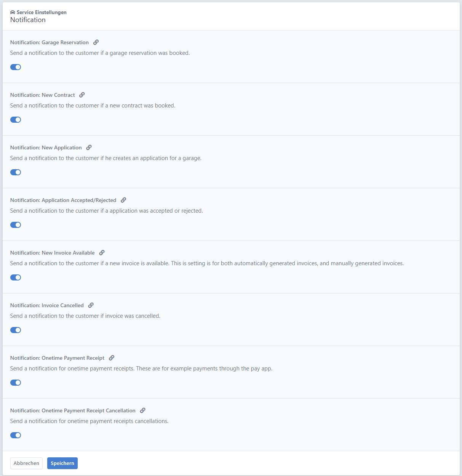462x476 pixels.
Task: Disable New Invoice Available notification
Action: (16, 277)
